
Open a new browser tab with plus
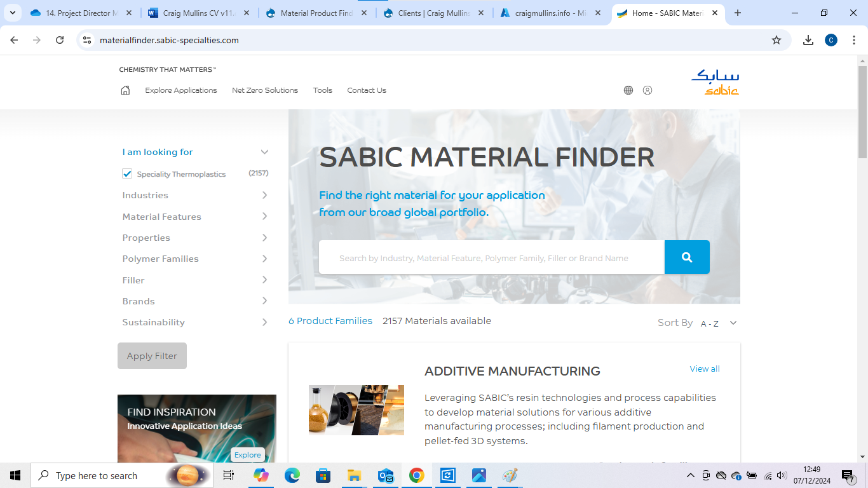tap(738, 13)
